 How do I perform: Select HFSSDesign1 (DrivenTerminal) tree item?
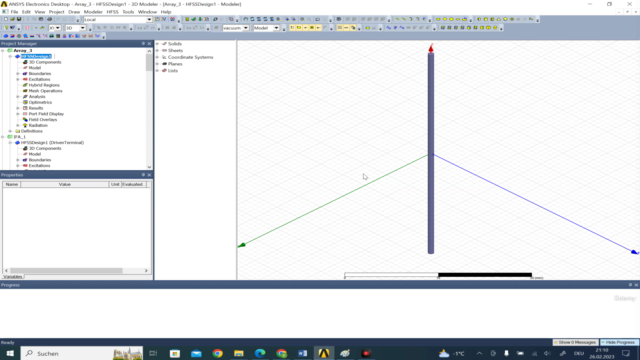tap(52, 142)
